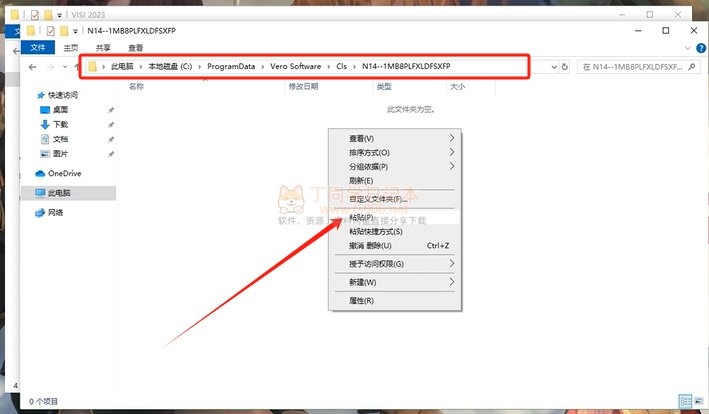The height and width of the screenshot is (414, 709).
Task: Click the Forward navigation arrow
Action: coord(50,67)
